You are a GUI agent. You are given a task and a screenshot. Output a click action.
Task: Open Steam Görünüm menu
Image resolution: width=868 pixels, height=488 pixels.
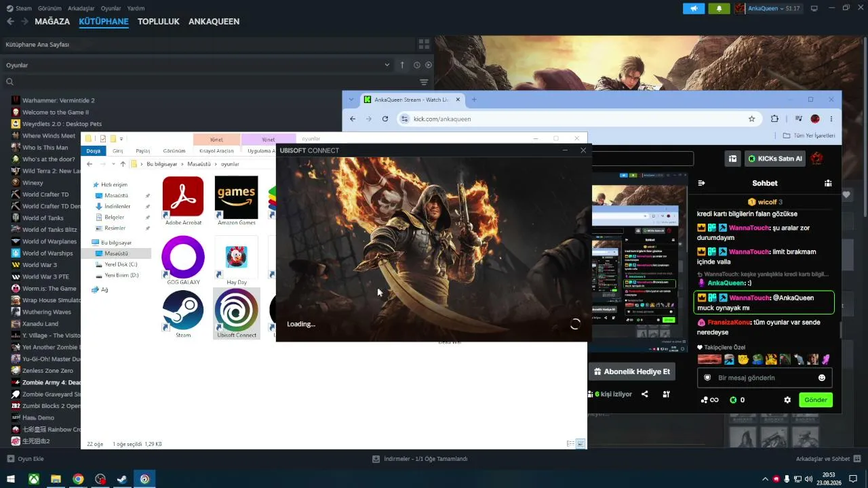click(x=50, y=8)
